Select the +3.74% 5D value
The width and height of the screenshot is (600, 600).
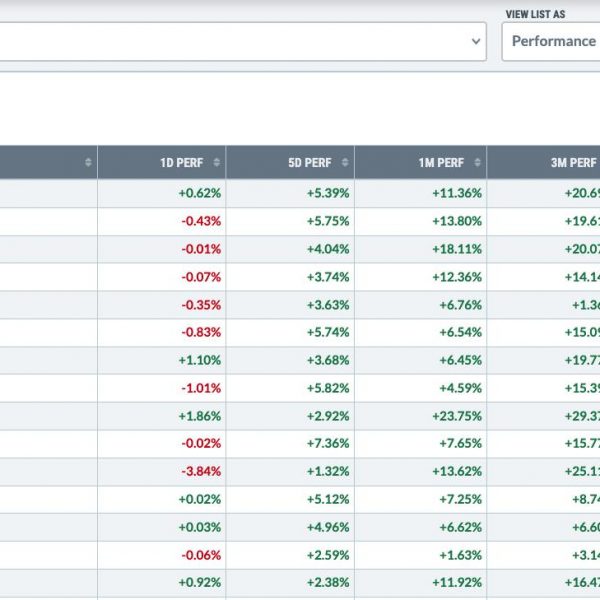328,277
